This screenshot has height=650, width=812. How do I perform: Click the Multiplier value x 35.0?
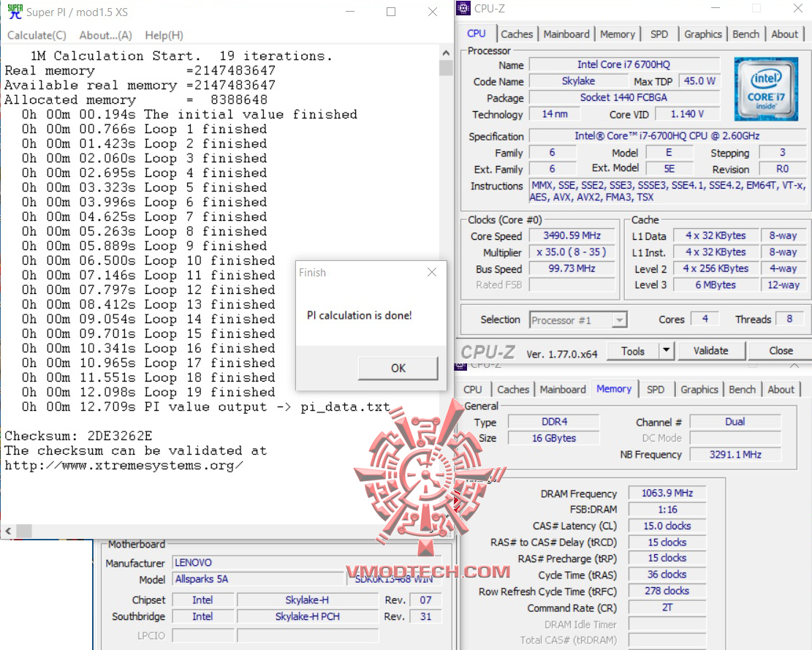(x=572, y=252)
